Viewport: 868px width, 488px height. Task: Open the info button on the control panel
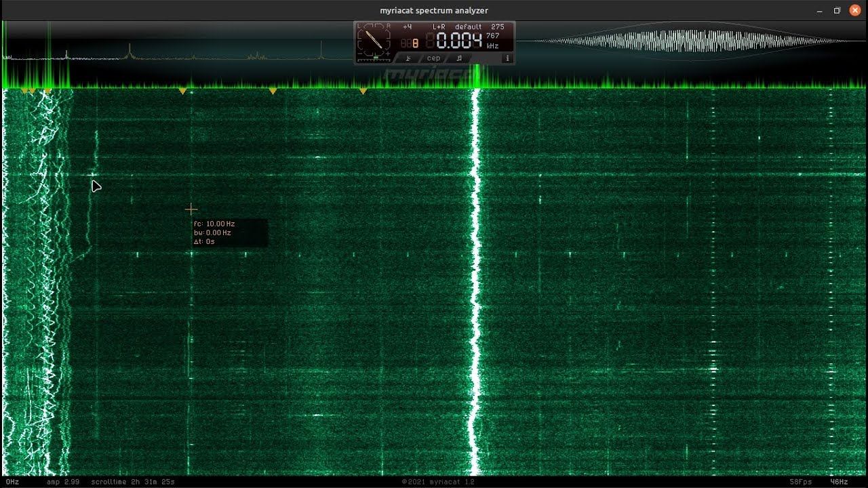point(507,58)
